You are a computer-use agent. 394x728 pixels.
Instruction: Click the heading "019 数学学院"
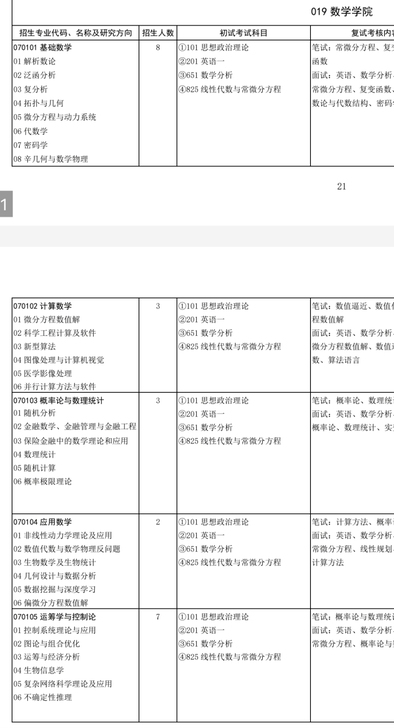342,12
